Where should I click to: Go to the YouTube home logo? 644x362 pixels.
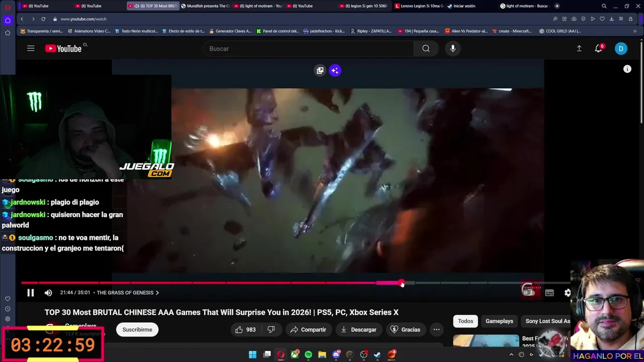pos(63,48)
